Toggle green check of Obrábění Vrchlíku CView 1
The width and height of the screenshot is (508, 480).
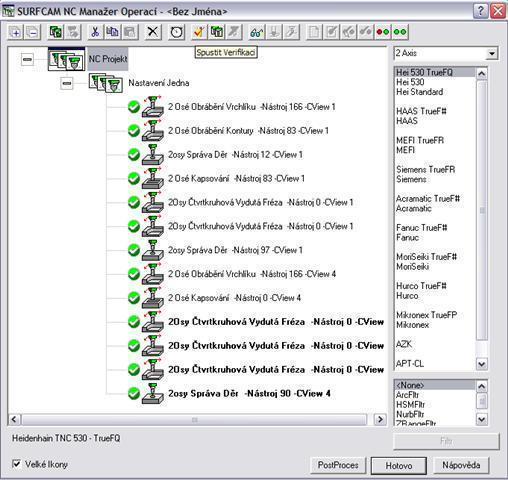[134, 107]
